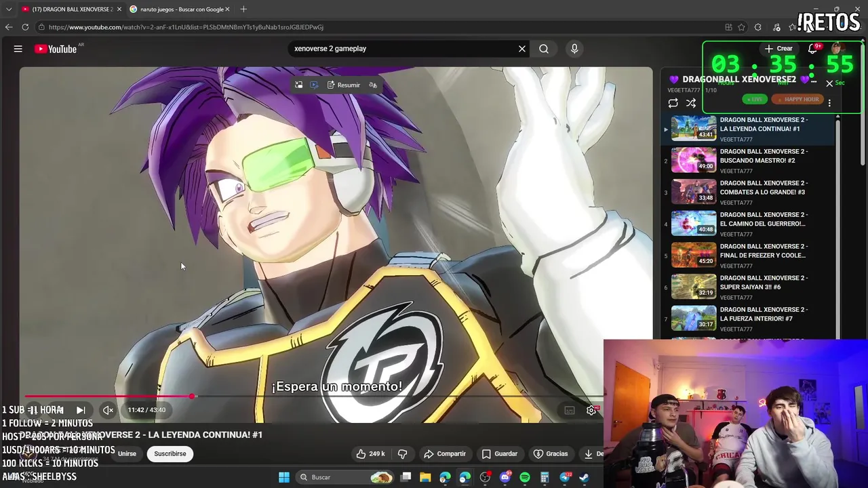Click the picture-in-picture icon over the video
The width and height of the screenshot is (868, 488).
pyautogui.click(x=298, y=85)
